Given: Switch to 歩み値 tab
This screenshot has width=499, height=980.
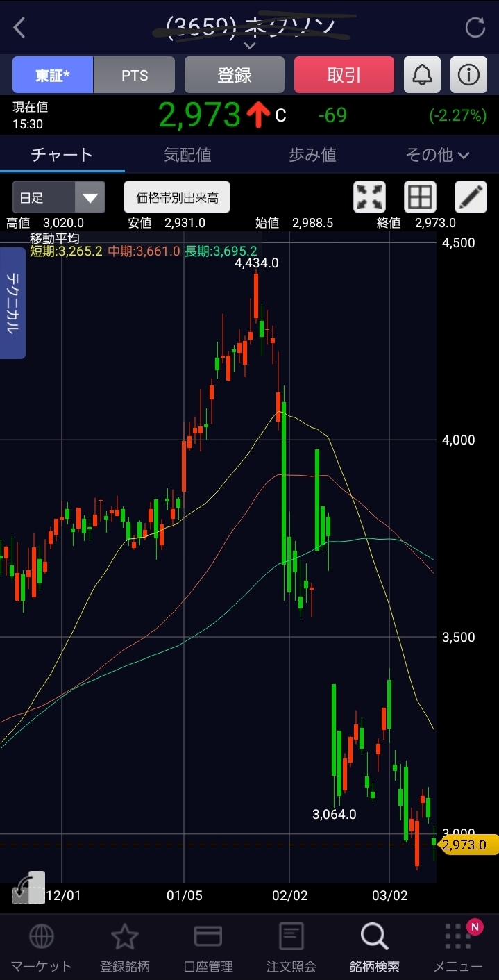Looking at the screenshot, I should click(x=312, y=155).
